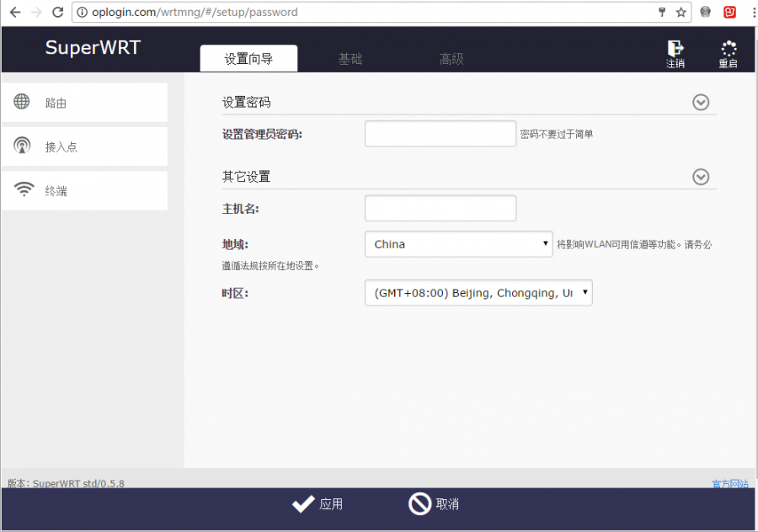The height and width of the screenshot is (532, 758).
Task: Click the 应用 apply button label
Action: (x=331, y=504)
